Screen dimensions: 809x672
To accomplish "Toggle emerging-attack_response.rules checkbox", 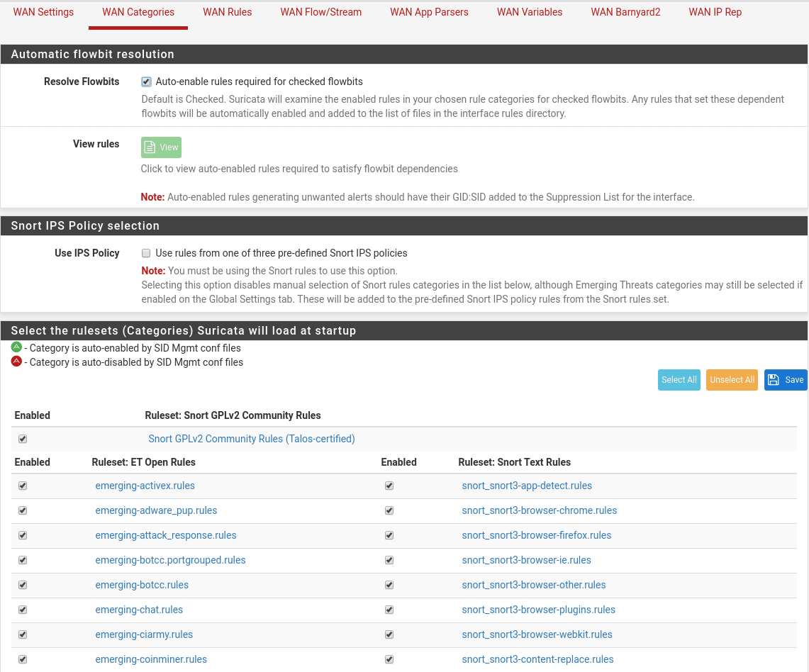I will click(23, 535).
